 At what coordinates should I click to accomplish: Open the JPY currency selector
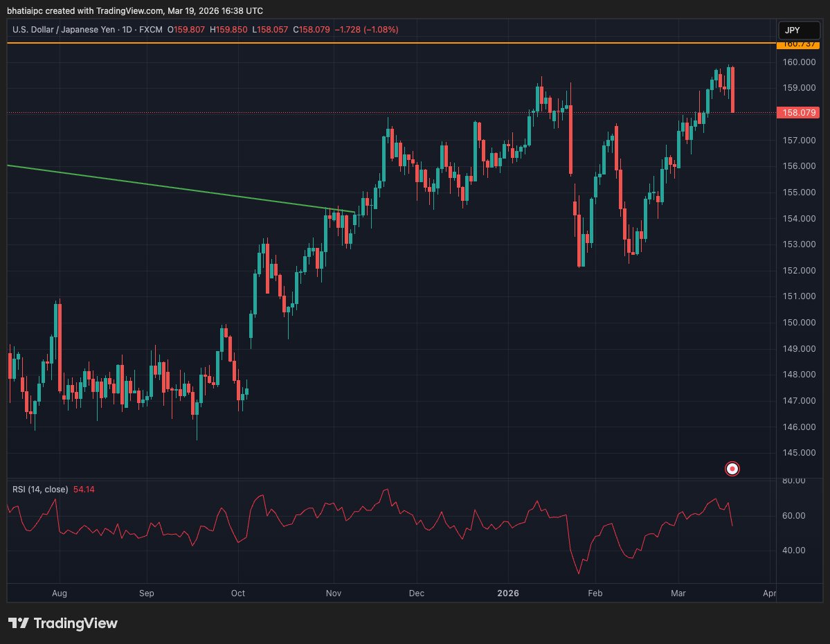[799, 30]
